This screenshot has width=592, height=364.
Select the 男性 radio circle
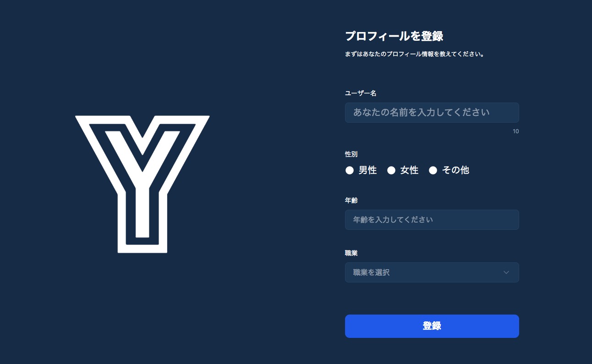[x=350, y=170]
